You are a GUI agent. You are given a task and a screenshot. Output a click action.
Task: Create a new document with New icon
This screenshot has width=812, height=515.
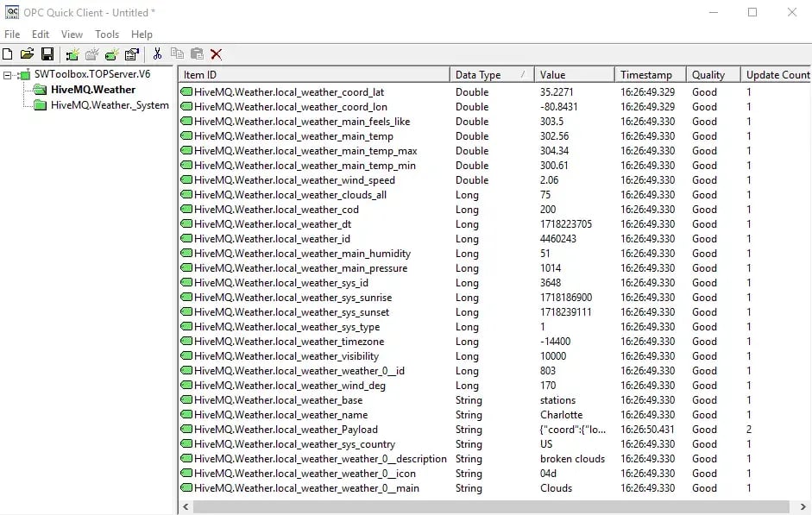coord(7,53)
